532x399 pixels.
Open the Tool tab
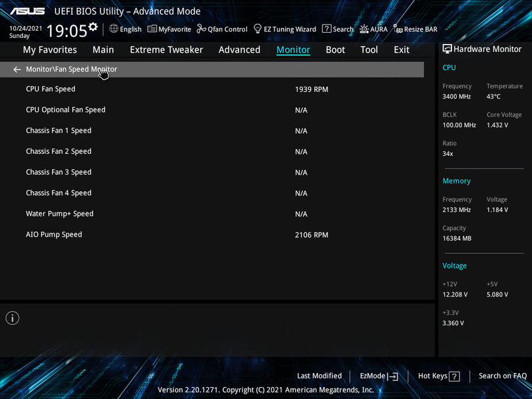coord(369,50)
